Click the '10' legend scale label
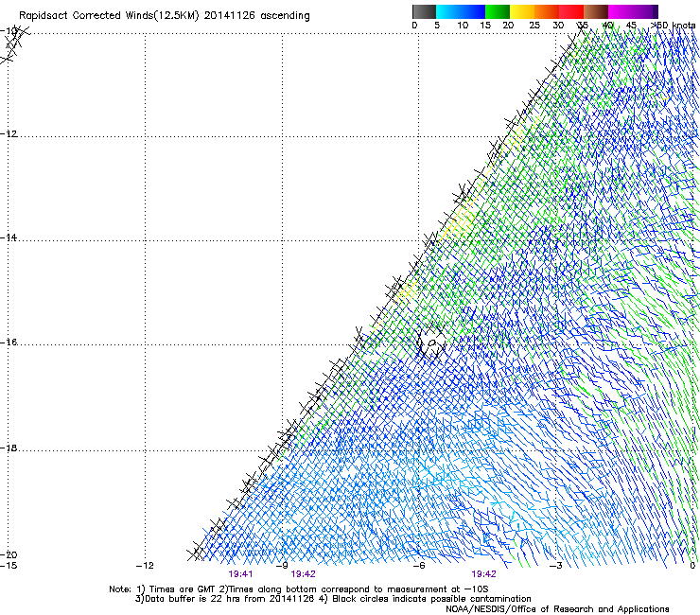Screen dimensions: 700x615 click(x=463, y=26)
